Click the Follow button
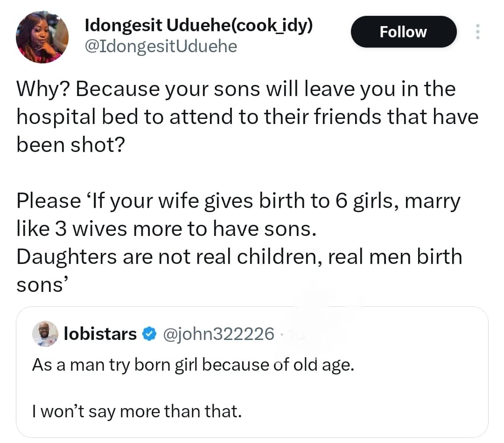This screenshot has width=504, height=443. coord(403,32)
